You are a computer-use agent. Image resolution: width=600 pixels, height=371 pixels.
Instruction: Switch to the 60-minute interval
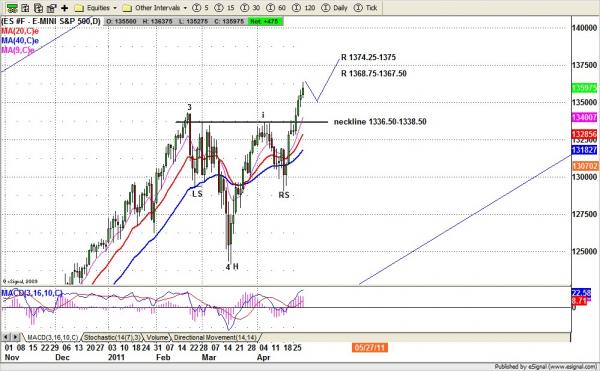[x=276, y=8]
